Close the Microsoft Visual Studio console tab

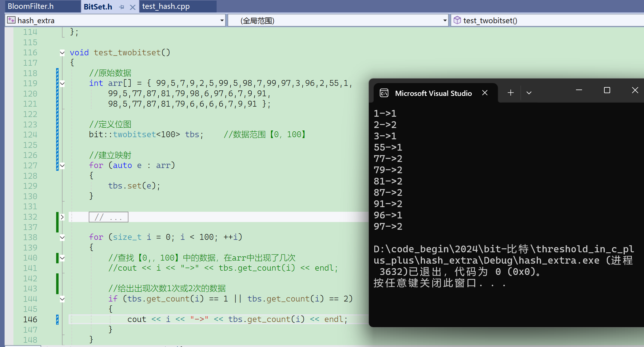[x=485, y=93]
